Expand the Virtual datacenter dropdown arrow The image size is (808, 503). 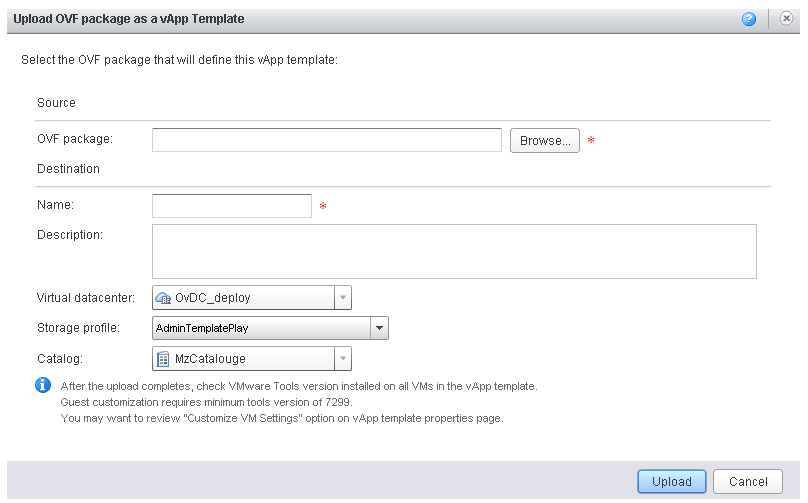coord(343,297)
